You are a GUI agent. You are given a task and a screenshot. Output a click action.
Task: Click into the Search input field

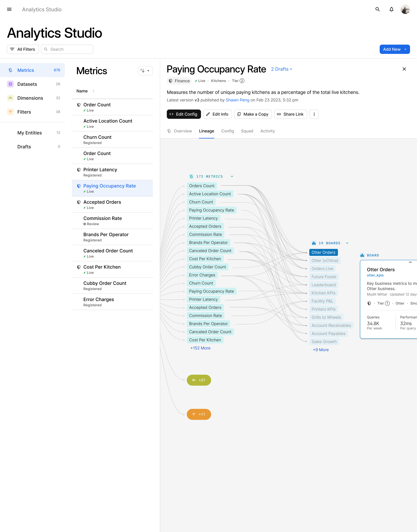(70, 49)
